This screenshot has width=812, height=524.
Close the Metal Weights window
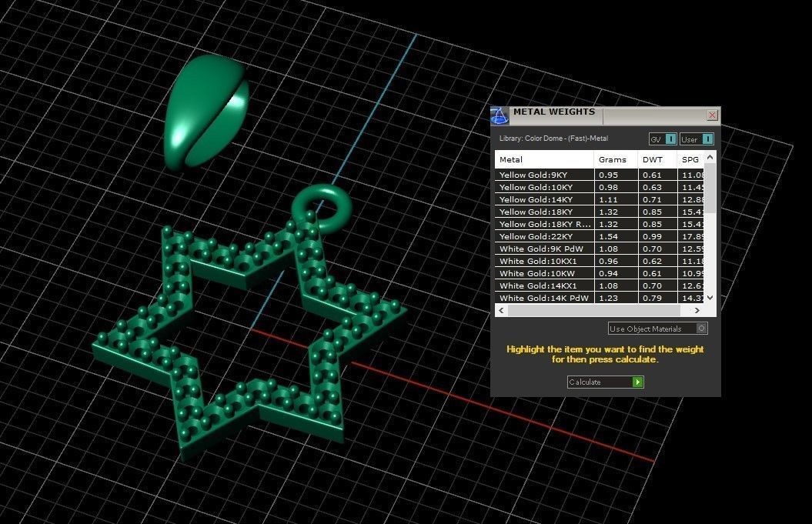(712, 115)
